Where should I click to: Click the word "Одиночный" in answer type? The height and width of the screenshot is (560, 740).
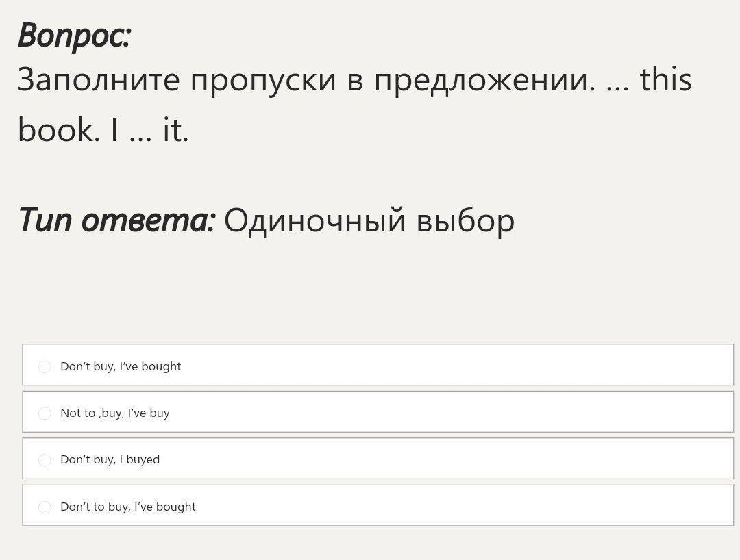pyautogui.click(x=314, y=220)
